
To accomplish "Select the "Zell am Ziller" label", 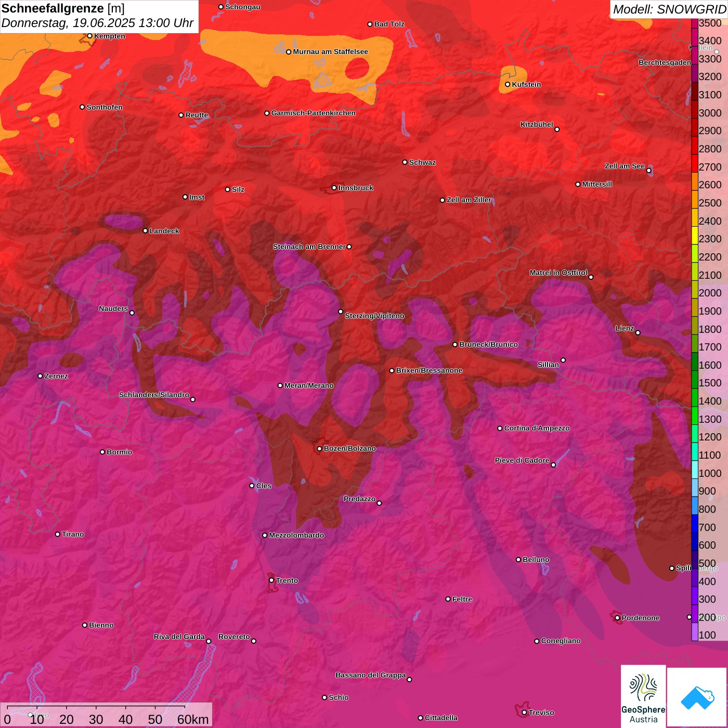I will pyautogui.click(x=469, y=200).
